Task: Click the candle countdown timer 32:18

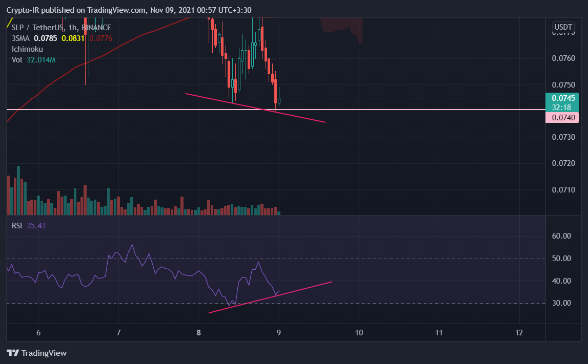Action: (x=561, y=108)
